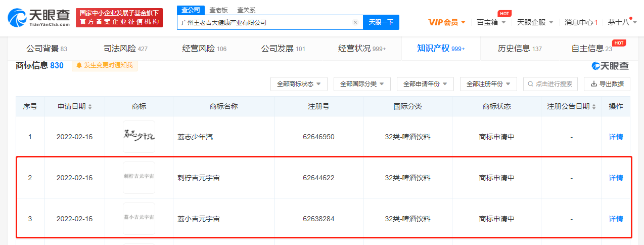Viewport: 644px width, 245px height.
Task: Switch to 知识产权 tab
Action: coord(441,49)
